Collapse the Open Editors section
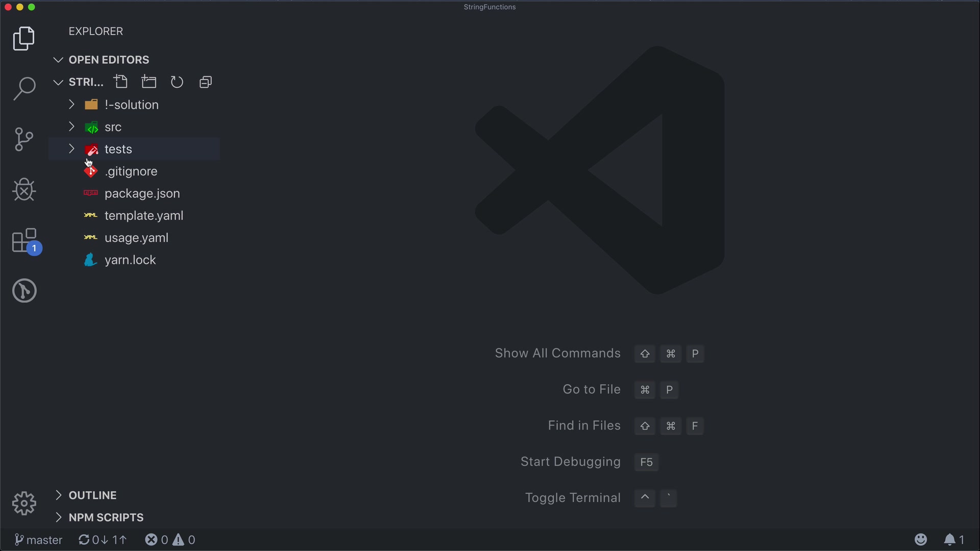 108,60
